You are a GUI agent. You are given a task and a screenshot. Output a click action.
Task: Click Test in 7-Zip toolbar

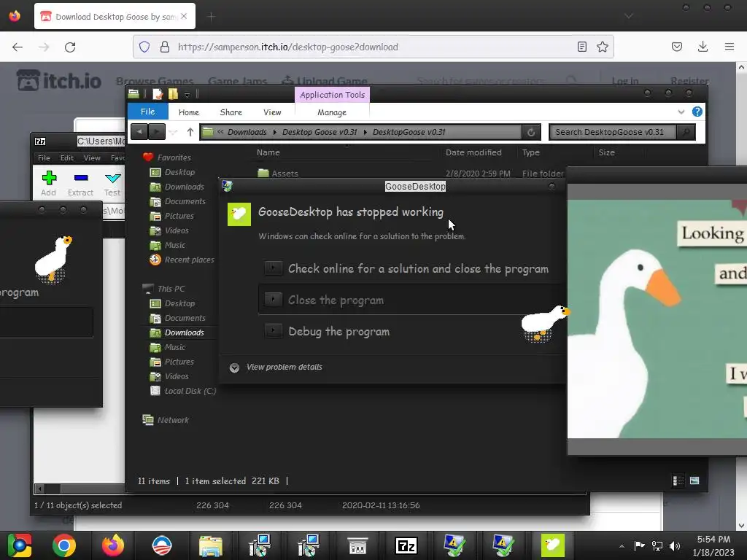[x=112, y=183]
